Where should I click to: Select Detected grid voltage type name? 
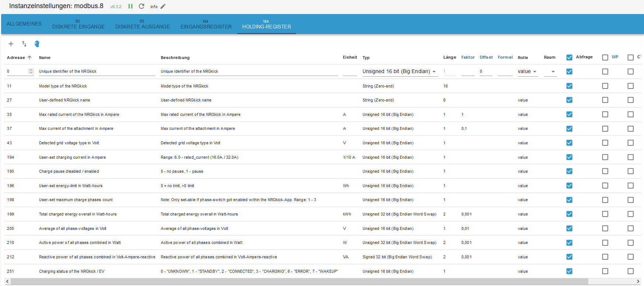(x=69, y=143)
